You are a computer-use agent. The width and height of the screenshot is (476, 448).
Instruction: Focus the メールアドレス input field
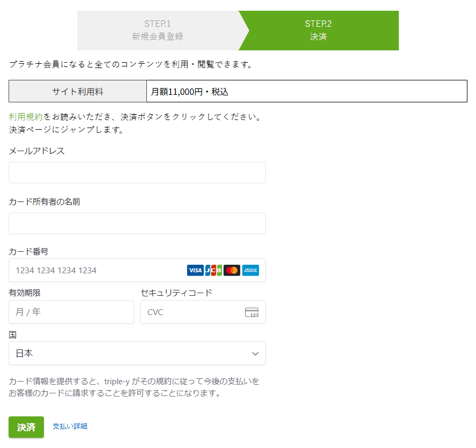[137, 173]
